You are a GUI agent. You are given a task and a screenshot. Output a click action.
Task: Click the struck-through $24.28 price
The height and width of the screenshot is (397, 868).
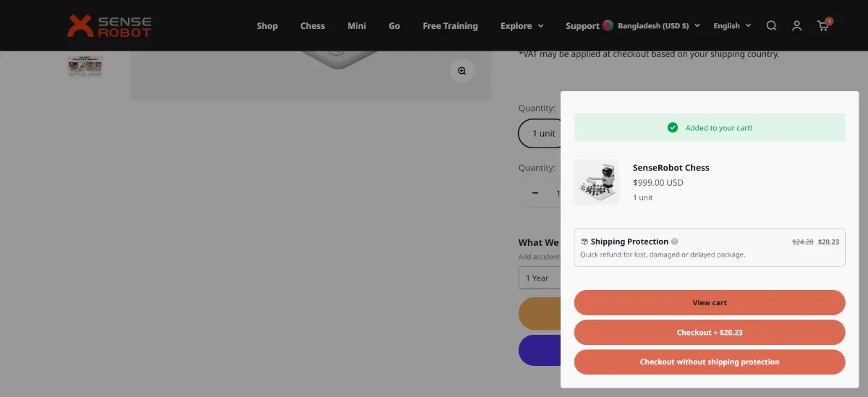(x=803, y=242)
